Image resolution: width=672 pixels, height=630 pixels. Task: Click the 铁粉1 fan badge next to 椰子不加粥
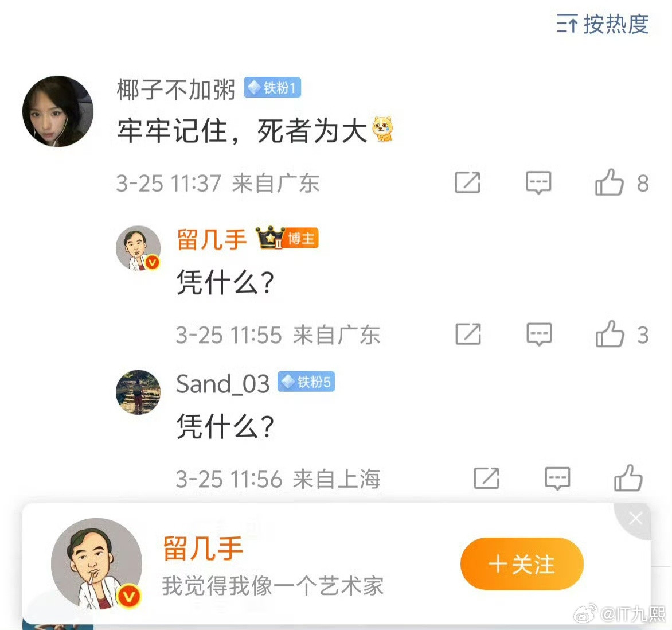(272, 87)
